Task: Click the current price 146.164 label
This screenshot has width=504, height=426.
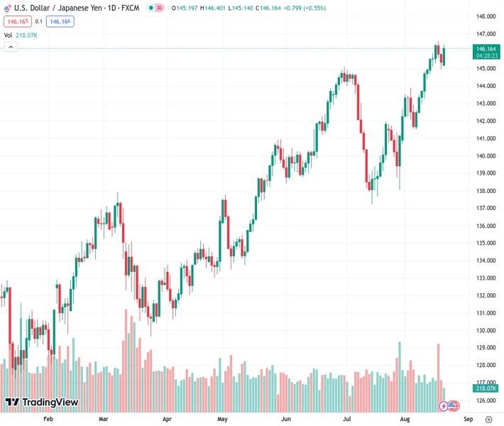Action: coord(486,49)
